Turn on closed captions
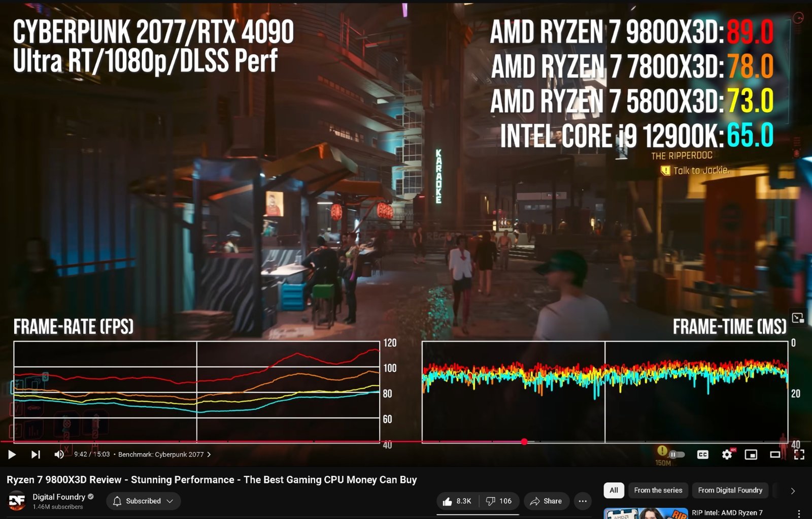 pos(703,455)
